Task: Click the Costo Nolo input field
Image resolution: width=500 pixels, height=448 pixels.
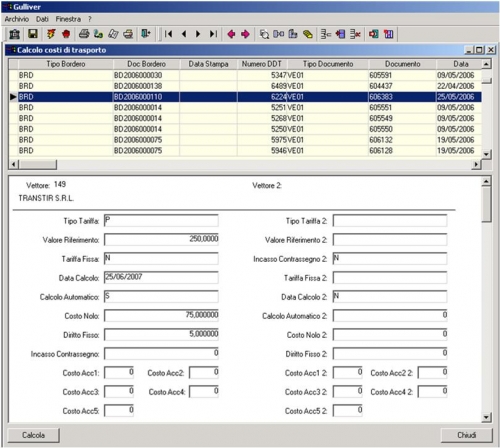Action: 161,316
